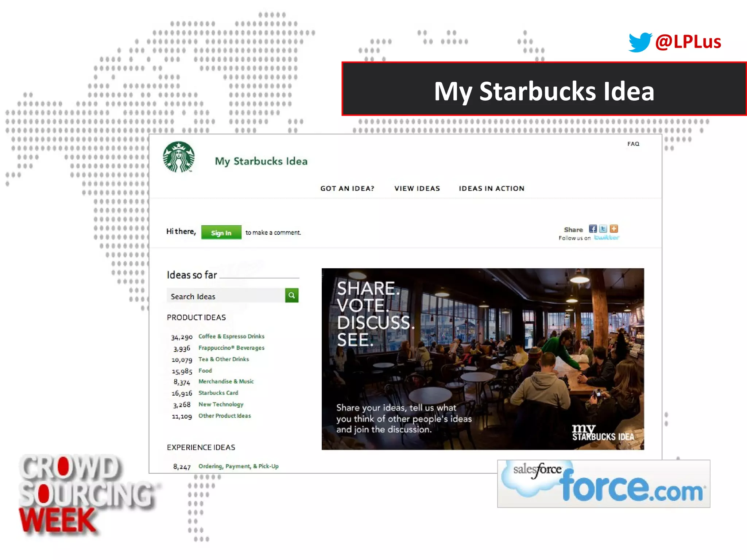
Task: Open Starbucks Card category
Action: coord(218,393)
